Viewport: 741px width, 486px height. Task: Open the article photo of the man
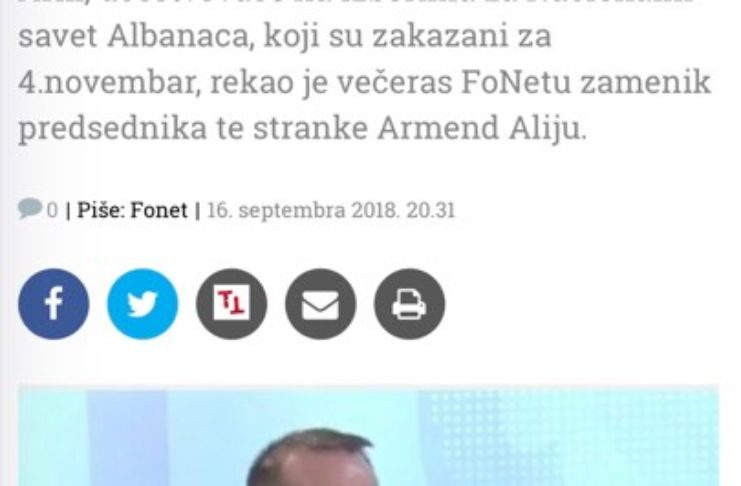pyautogui.click(x=369, y=435)
